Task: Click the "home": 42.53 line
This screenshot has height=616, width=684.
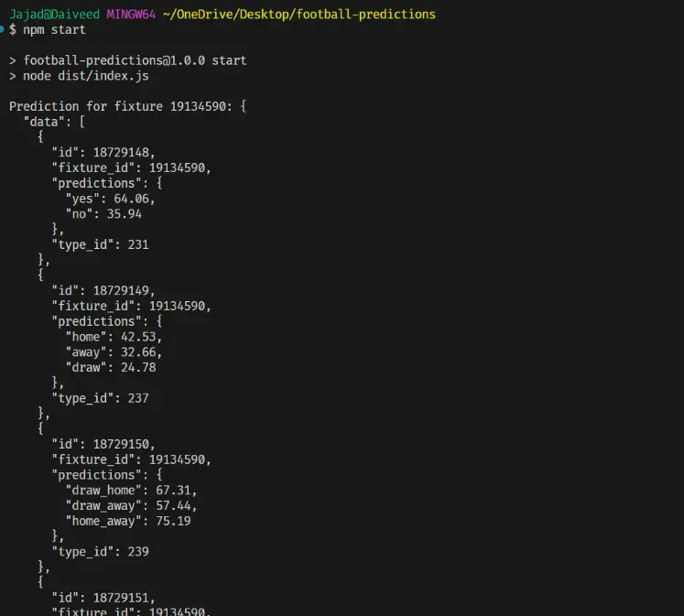Action: 114,337
